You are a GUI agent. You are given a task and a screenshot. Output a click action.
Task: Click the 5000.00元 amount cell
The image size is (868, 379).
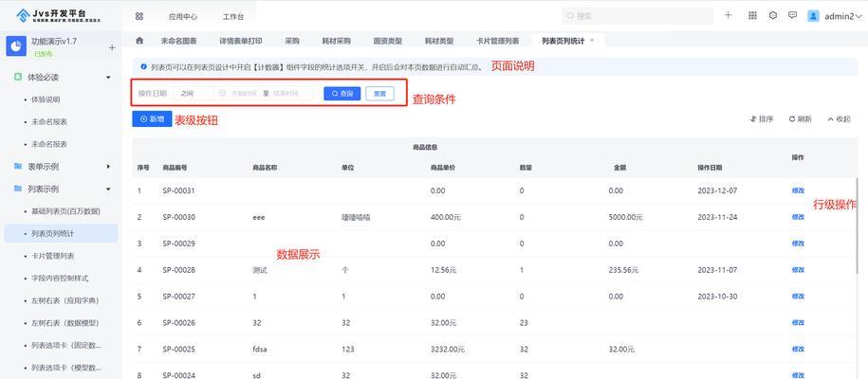click(625, 217)
